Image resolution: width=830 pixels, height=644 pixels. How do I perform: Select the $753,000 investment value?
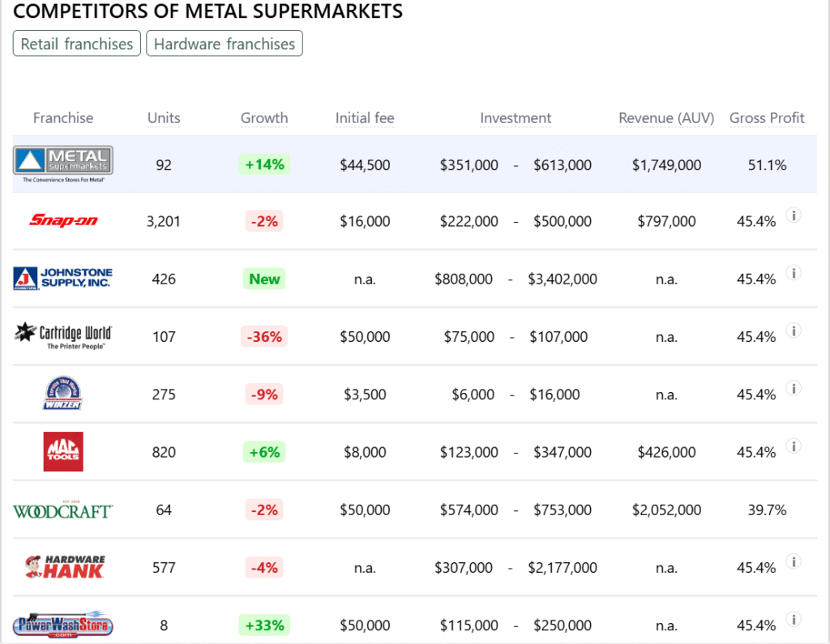(x=563, y=510)
